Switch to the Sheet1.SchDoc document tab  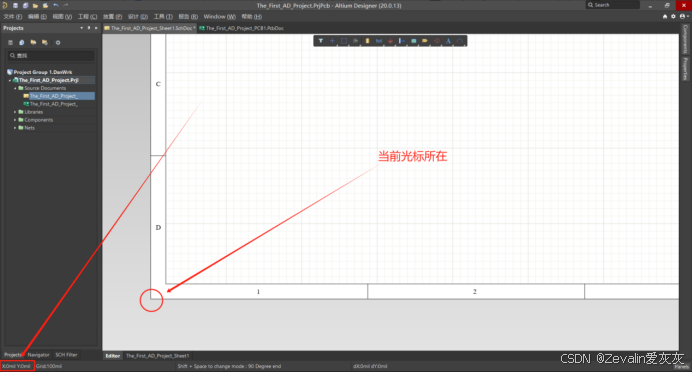(150, 28)
